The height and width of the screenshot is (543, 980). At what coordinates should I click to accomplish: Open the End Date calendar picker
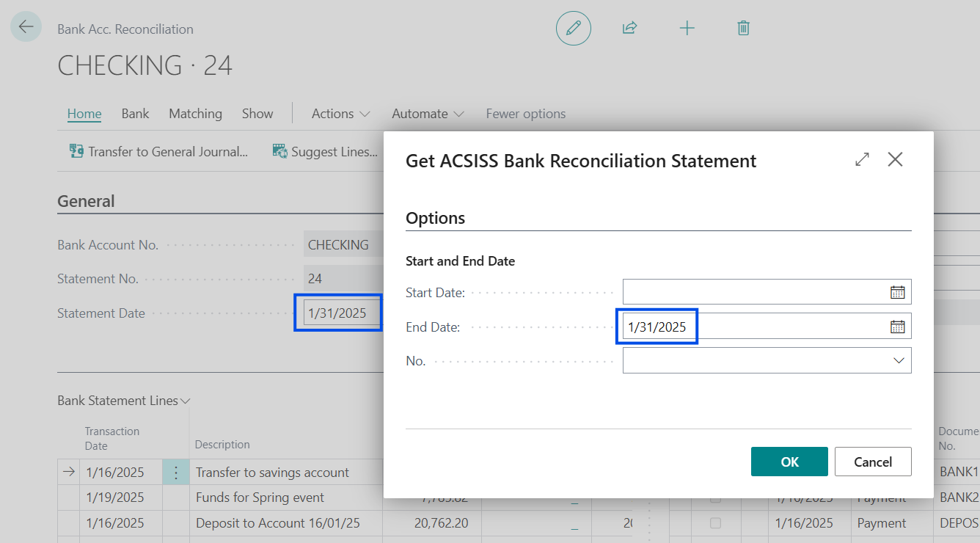897,327
